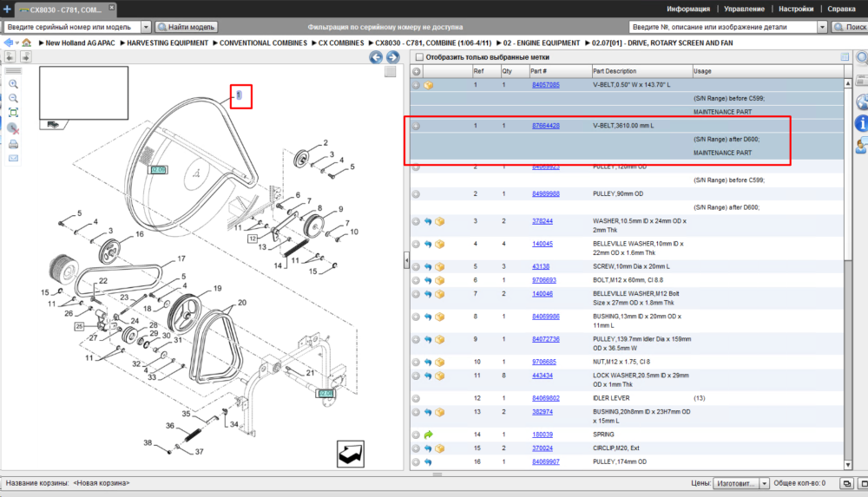Add part 87664428 with plus icon
The image size is (868, 497).
(416, 126)
